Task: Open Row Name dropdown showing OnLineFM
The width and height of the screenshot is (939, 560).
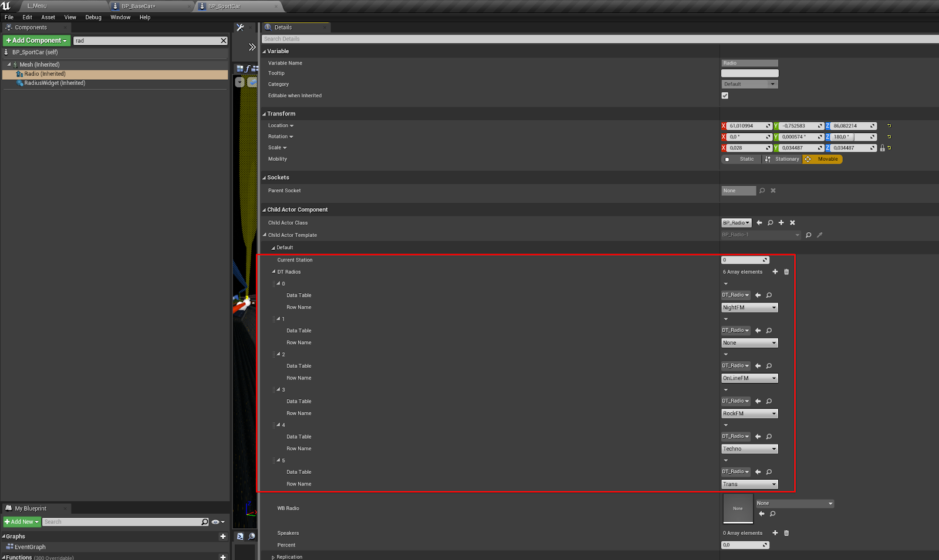Action: click(x=749, y=378)
